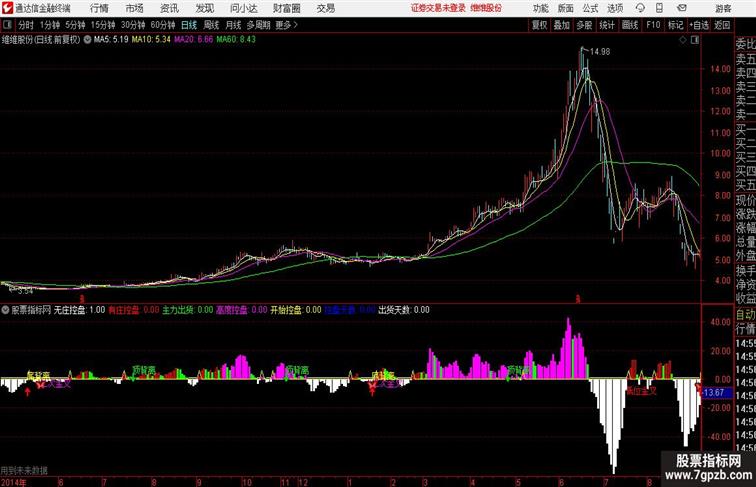Click the 通达信 red logo icon
The width and height of the screenshot is (756, 487).
click(x=7, y=8)
